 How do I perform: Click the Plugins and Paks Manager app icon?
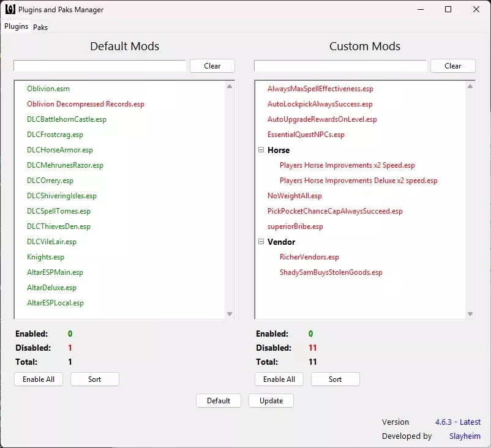(10, 9)
